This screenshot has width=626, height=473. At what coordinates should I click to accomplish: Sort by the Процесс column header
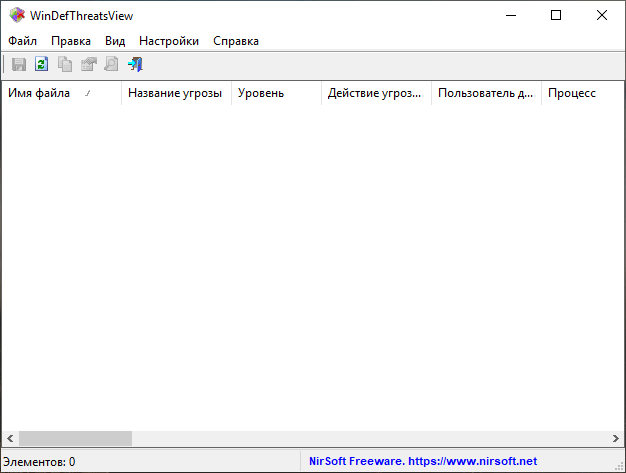(583, 93)
